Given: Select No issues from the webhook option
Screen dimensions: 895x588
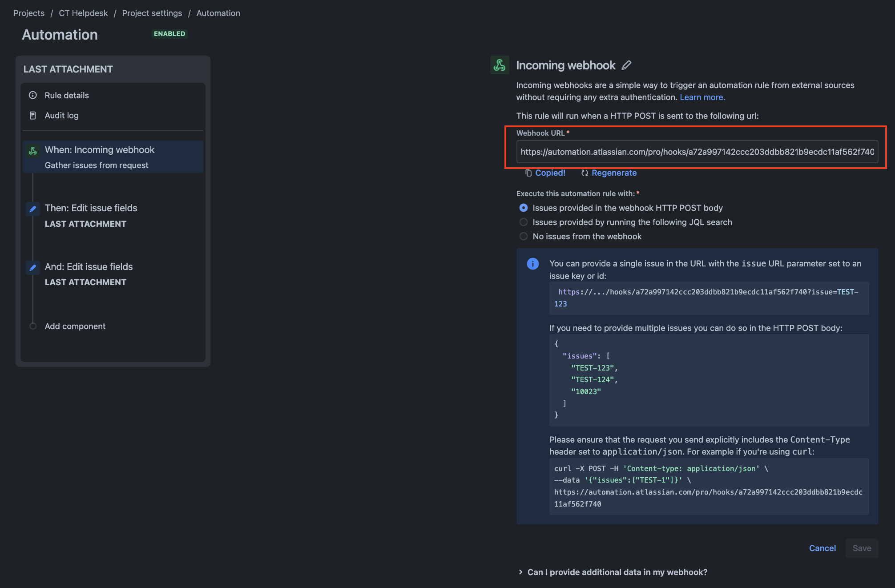Looking at the screenshot, I should coord(524,236).
